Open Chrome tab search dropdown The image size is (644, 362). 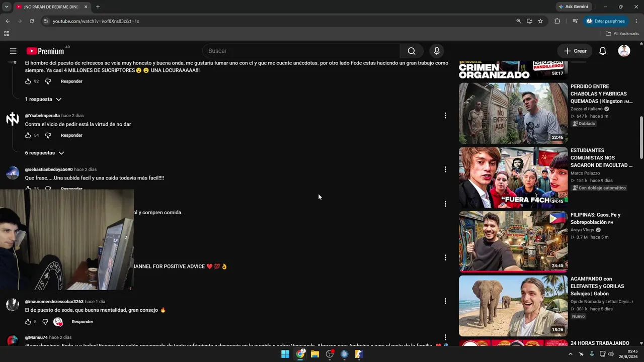coord(7,7)
